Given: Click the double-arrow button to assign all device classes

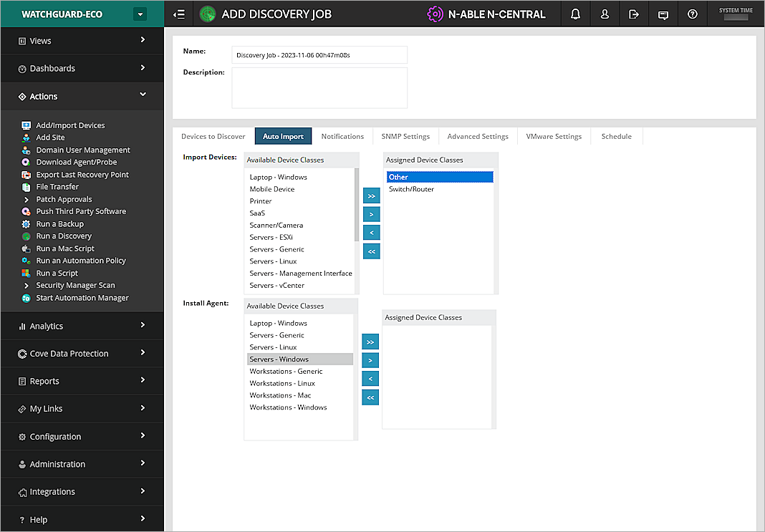Looking at the screenshot, I should coord(371,195).
